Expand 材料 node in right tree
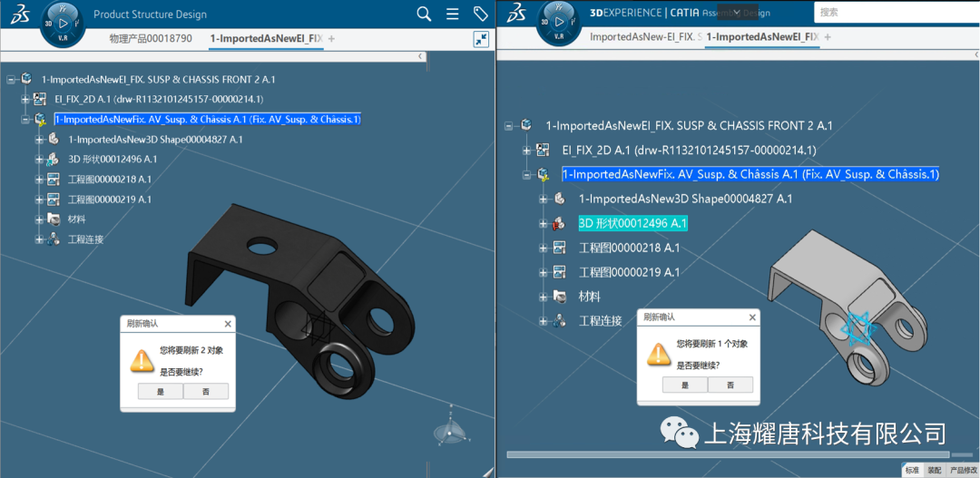 pos(544,297)
